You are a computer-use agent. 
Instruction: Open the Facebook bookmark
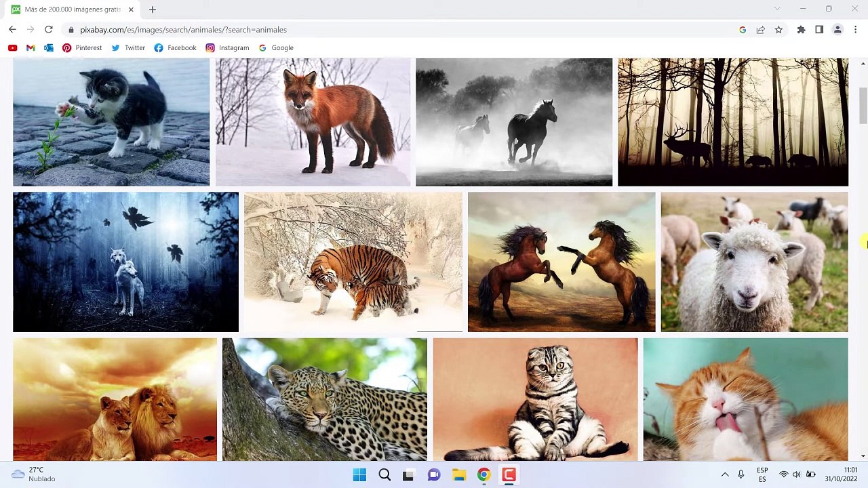click(175, 48)
